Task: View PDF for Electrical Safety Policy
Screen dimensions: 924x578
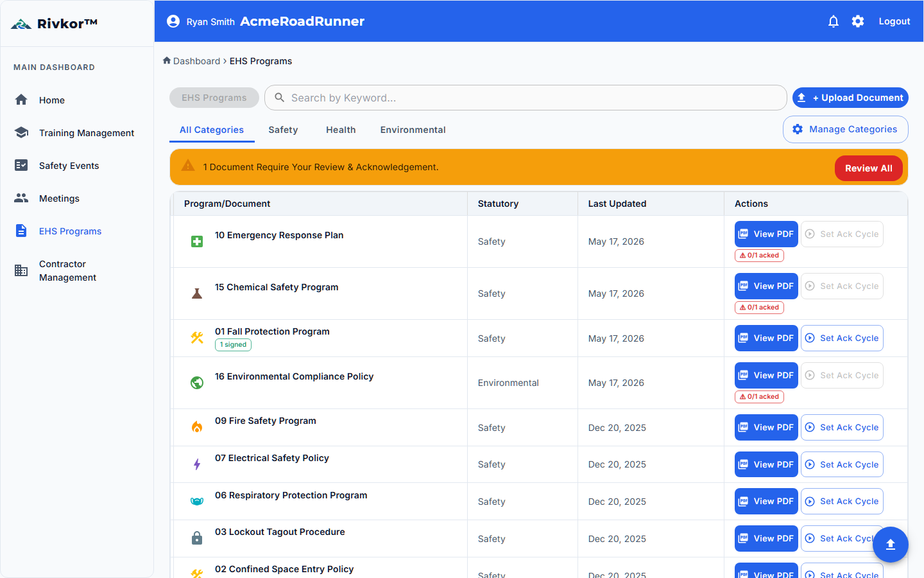Action: (766, 464)
